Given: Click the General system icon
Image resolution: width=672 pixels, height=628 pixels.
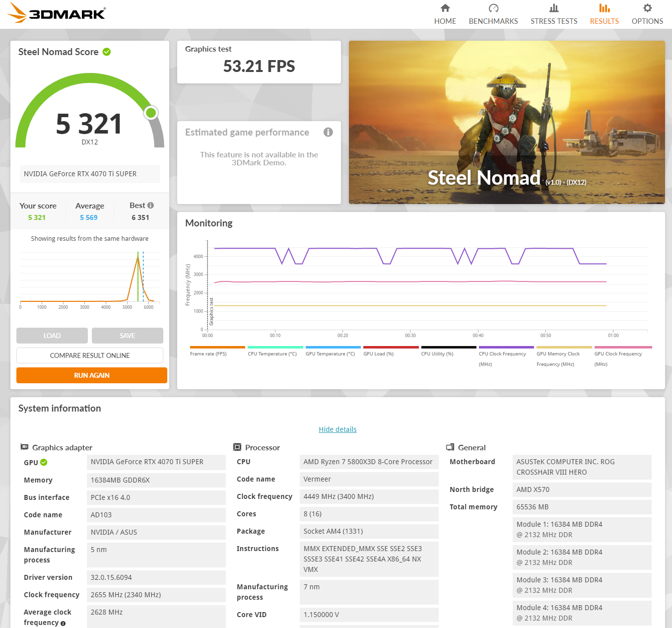Looking at the screenshot, I should coord(450,447).
